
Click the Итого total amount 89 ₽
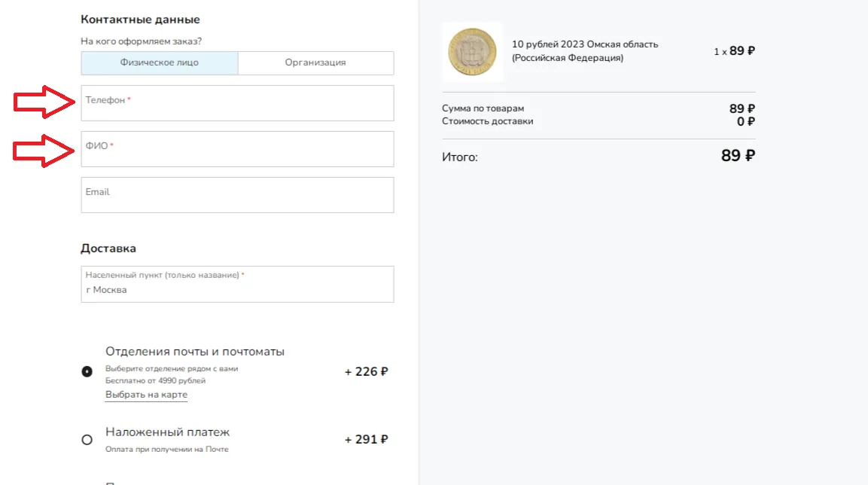(738, 156)
